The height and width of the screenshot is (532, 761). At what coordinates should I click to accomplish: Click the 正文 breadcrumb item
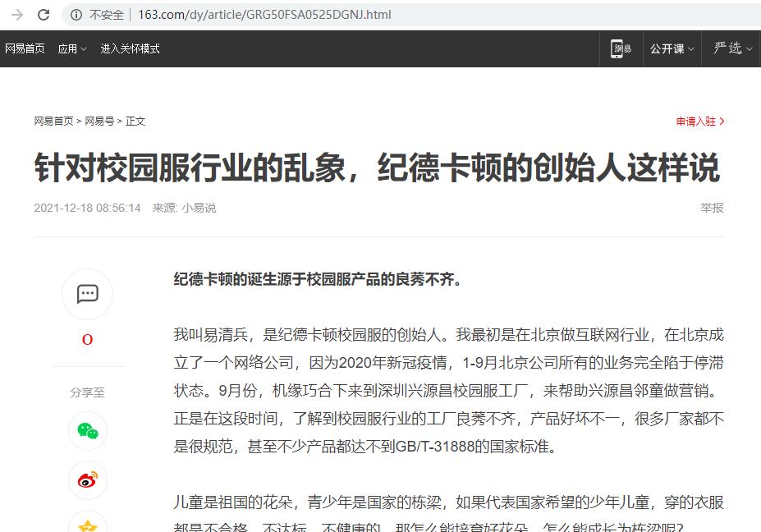click(135, 121)
